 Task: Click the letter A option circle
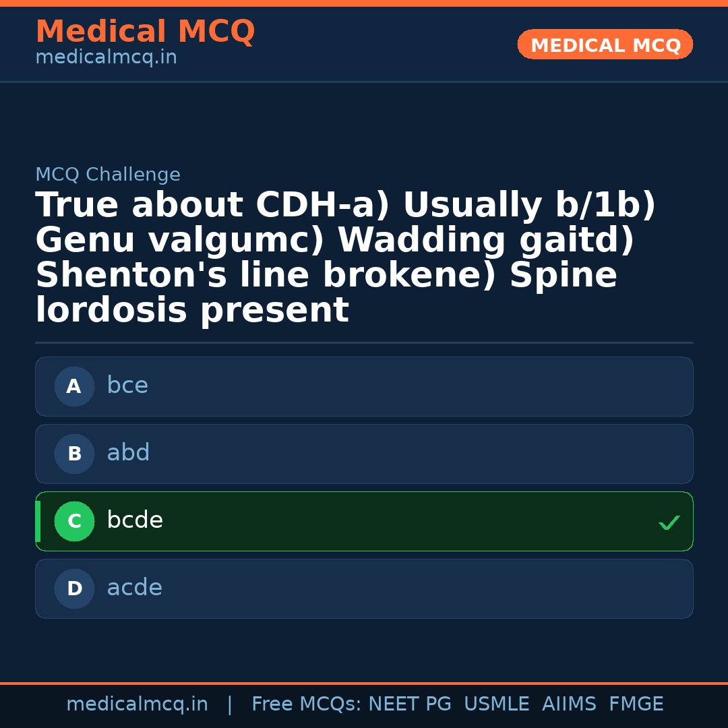coord(74,386)
